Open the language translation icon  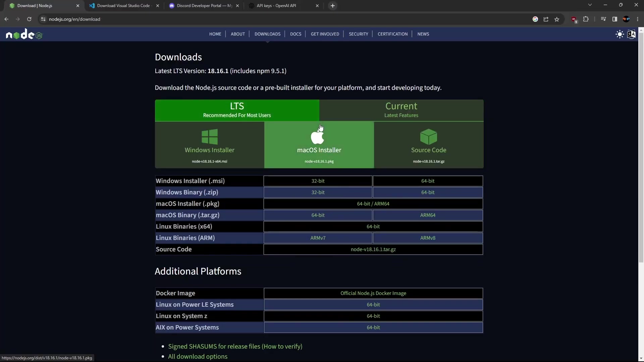pyautogui.click(x=631, y=34)
